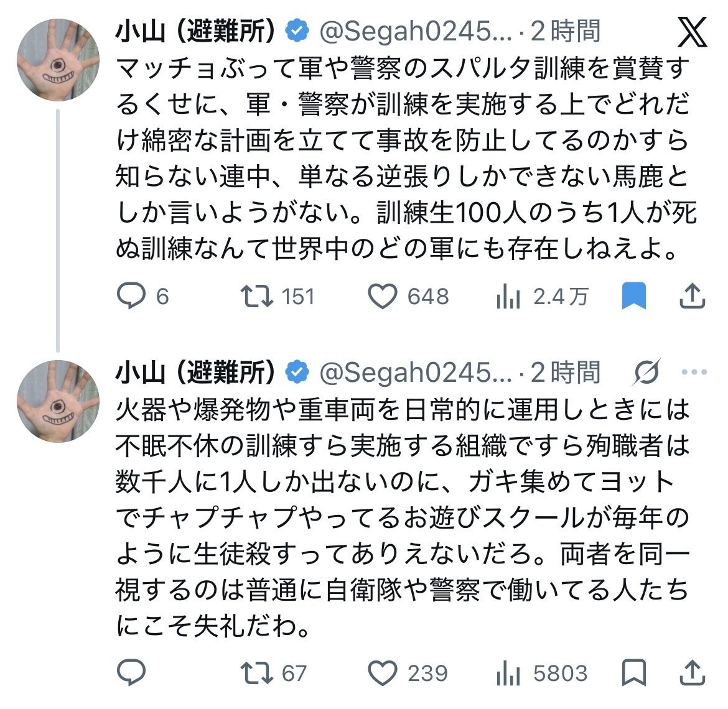Click @Segah0245 handle on the second tweet
This screenshot has height=709, width=728.
414,373
